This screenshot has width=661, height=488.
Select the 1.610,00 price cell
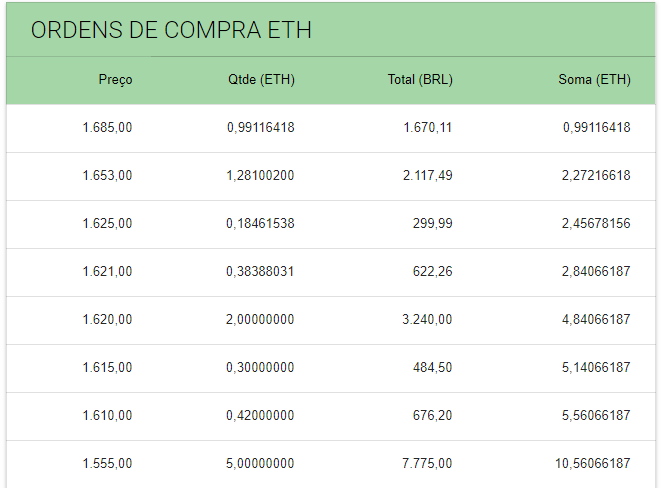tap(107, 416)
